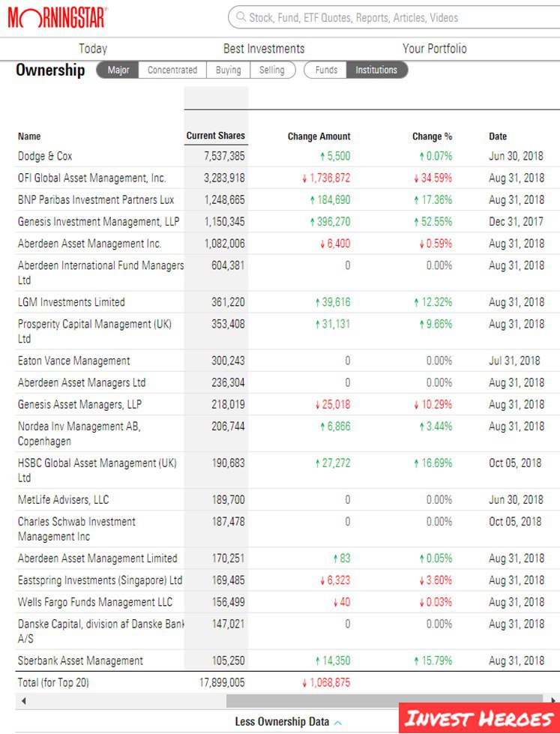
Task: Toggle the Buying filter
Action: 229,70
